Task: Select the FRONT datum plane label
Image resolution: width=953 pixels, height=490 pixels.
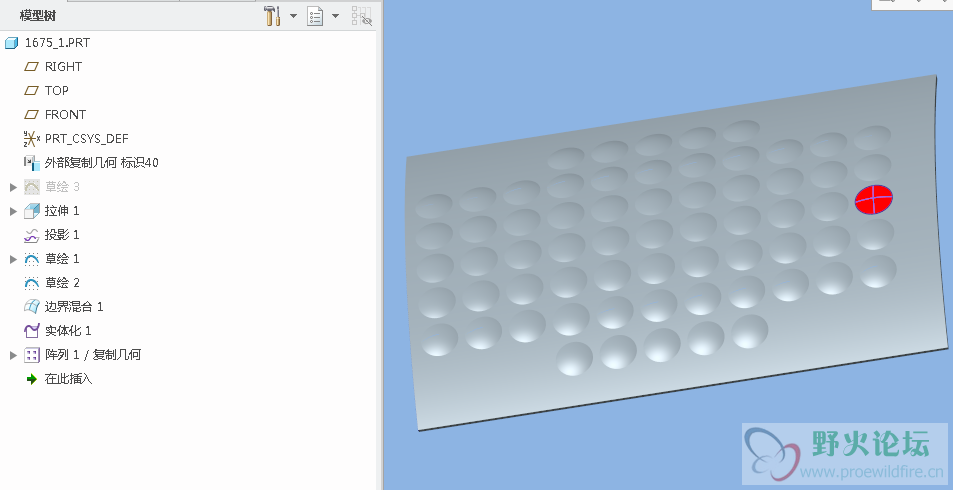Action: [x=65, y=115]
